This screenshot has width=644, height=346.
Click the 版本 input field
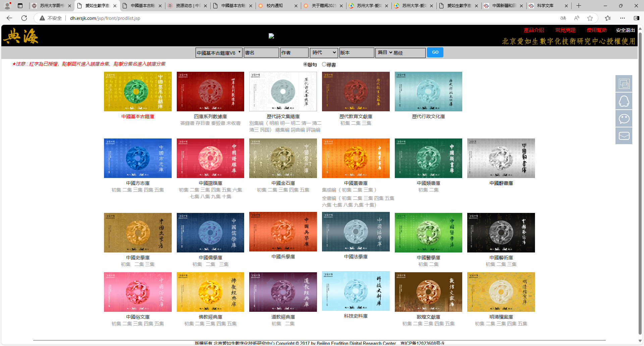(357, 53)
